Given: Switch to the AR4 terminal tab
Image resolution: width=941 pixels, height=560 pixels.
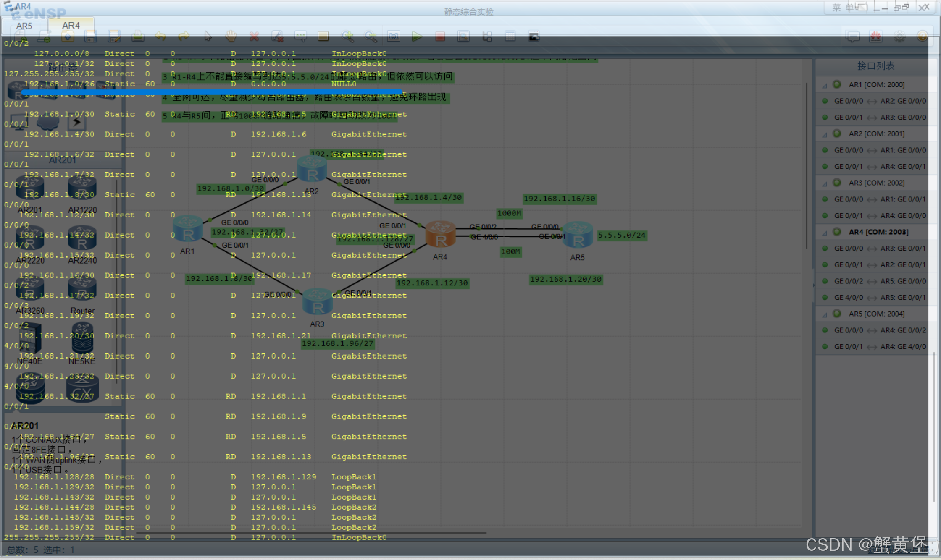Looking at the screenshot, I should (x=71, y=26).
